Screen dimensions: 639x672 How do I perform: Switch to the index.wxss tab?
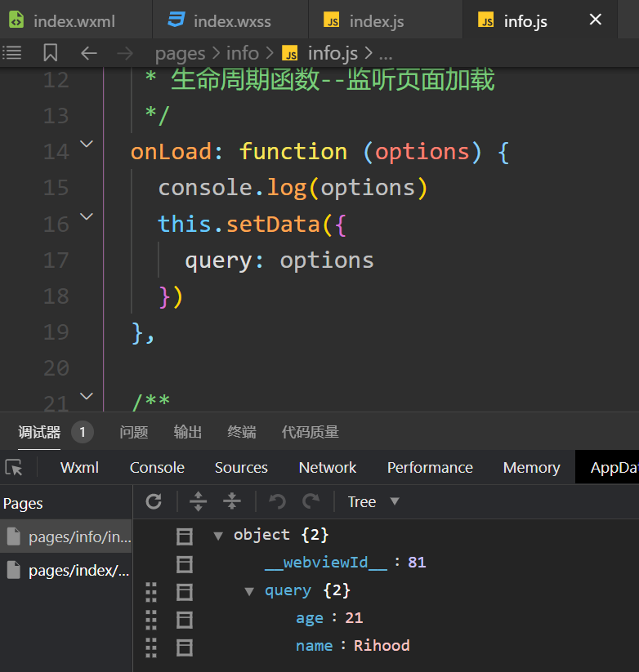click(x=230, y=20)
